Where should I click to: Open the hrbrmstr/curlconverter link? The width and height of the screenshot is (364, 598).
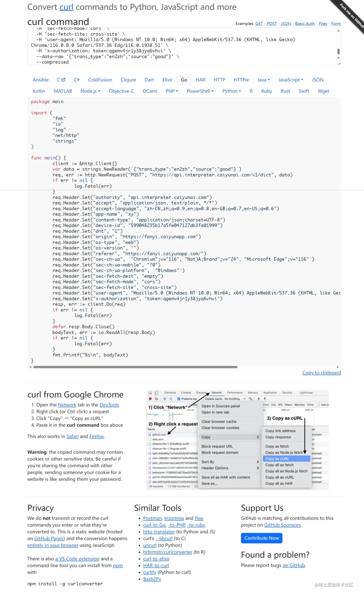[x=168, y=552]
